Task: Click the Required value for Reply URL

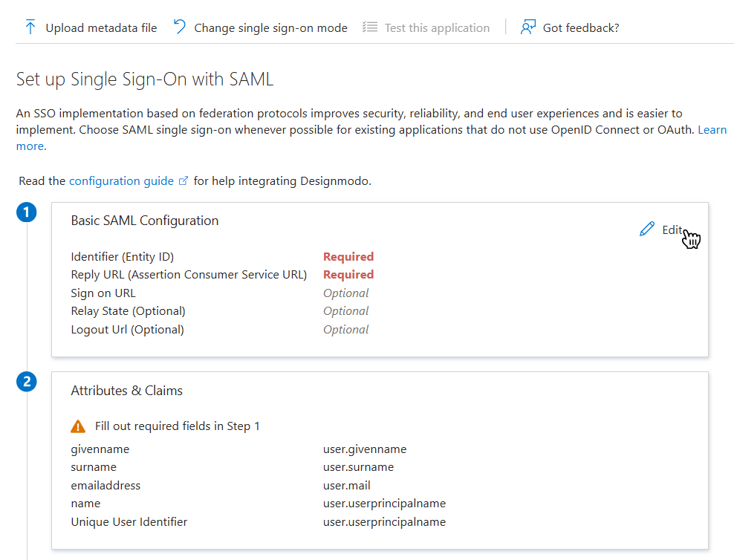Action: point(348,275)
